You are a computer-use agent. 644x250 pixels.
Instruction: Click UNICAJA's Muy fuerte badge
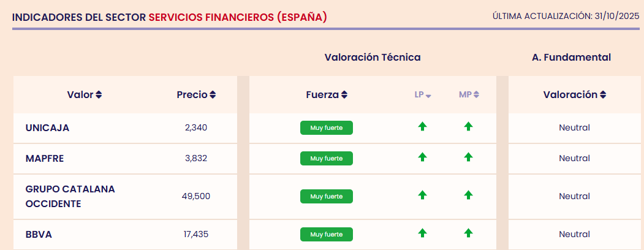coord(327,127)
